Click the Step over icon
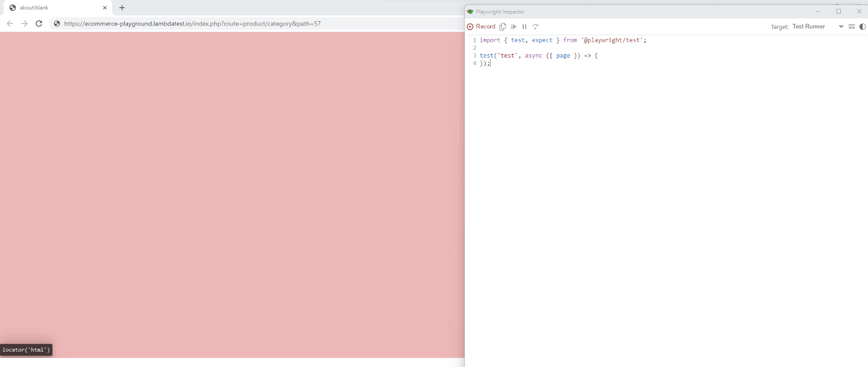Viewport: 868px width, 367px height. click(x=535, y=27)
